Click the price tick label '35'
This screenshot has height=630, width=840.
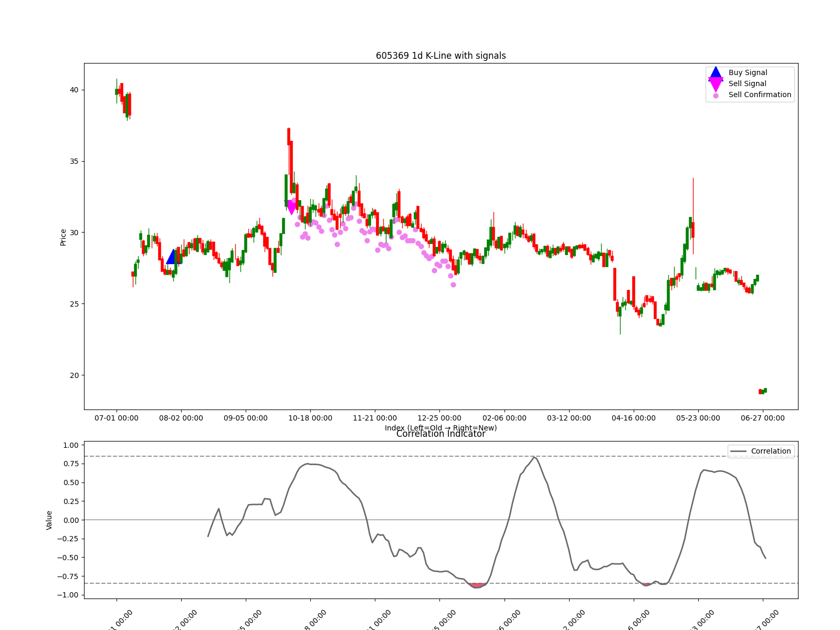click(74, 161)
